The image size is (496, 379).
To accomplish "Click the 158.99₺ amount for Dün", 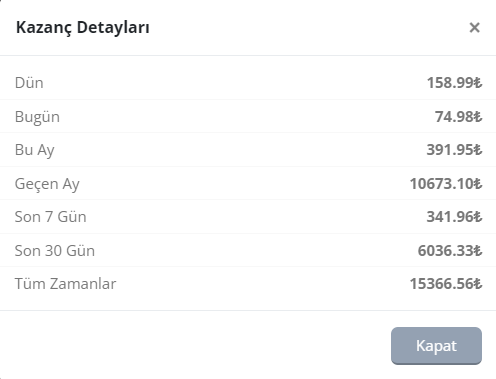I will (x=454, y=83).
